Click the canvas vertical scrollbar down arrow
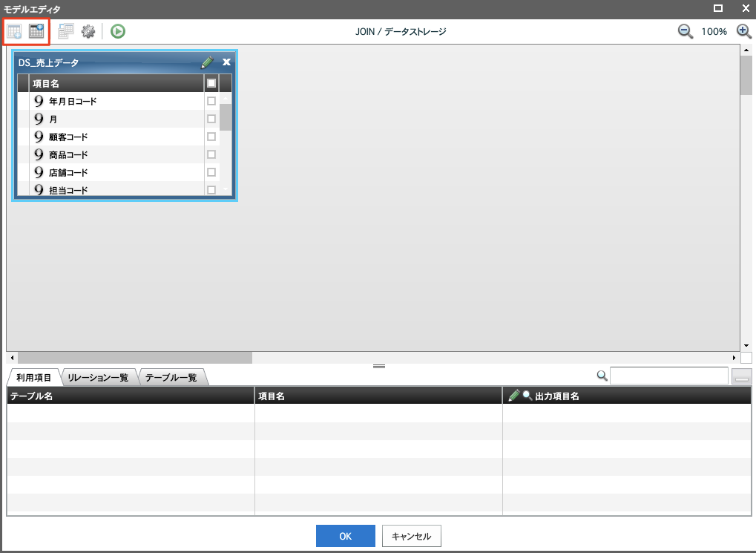The image size is (756, 553). (x=746, y=345)
